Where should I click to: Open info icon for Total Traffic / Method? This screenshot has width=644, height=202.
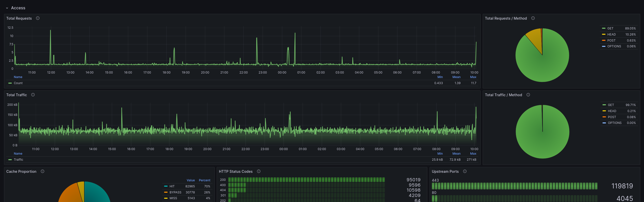pos(528,95)
